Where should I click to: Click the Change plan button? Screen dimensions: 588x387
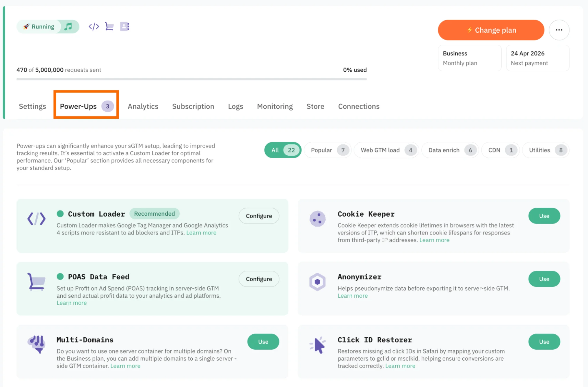tap(491, 30)
